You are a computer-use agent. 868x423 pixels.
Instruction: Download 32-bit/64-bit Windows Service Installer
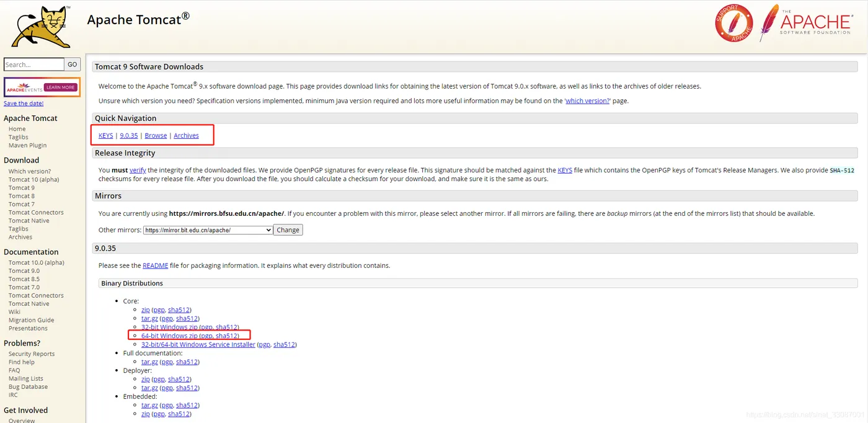[198, 344]
